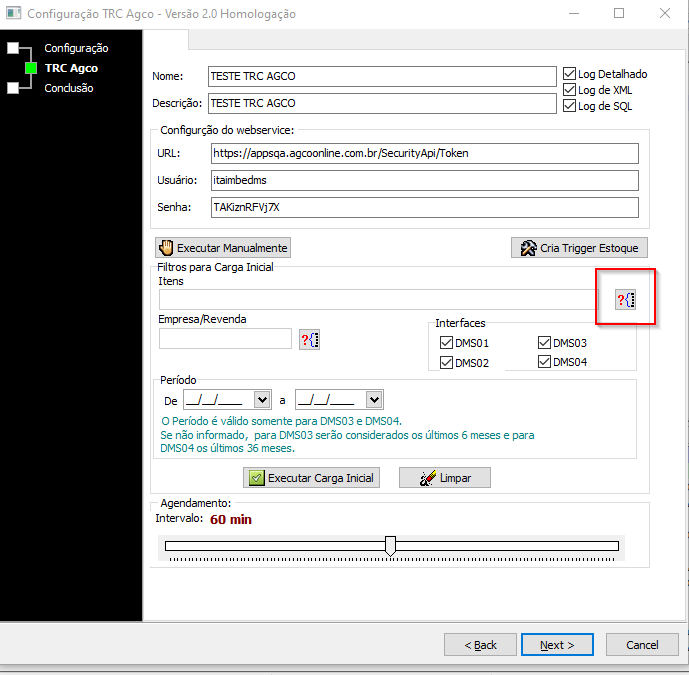689x675 pixels.
Task: Click the Usuário input field
Action: [x=424, y=180]
